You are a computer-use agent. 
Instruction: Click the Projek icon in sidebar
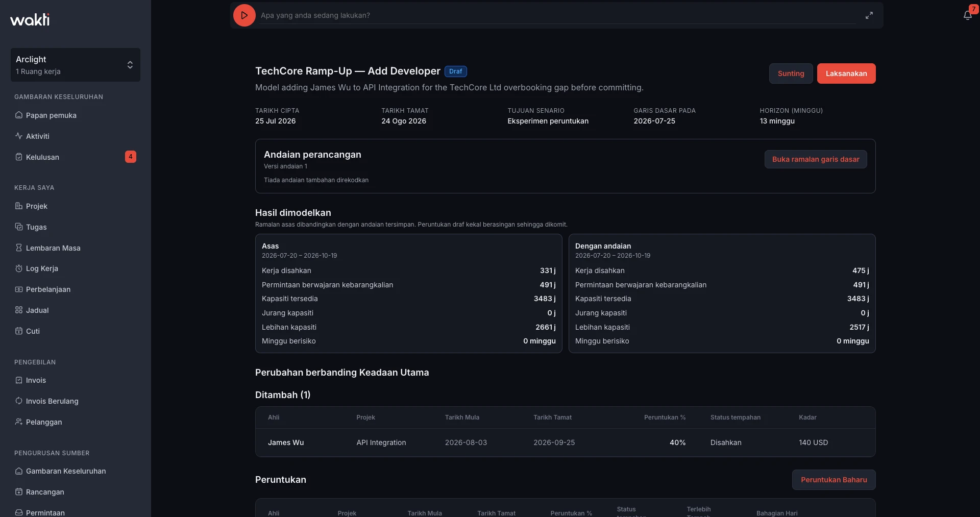point(19,206)
